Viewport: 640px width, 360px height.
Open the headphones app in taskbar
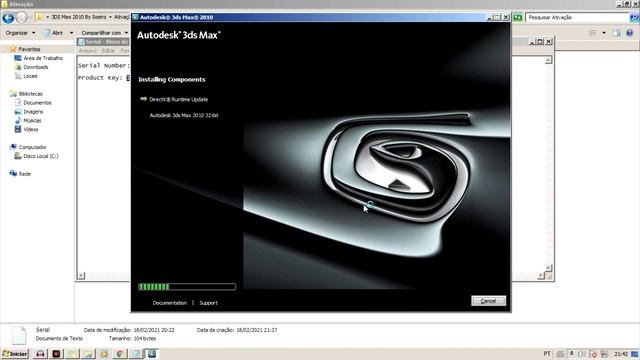(x=40, y=354)
